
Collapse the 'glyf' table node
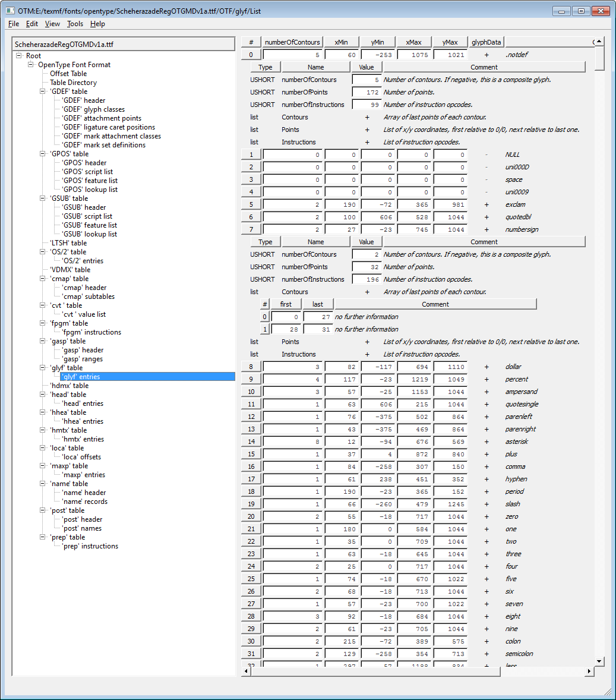click(43, 368)
